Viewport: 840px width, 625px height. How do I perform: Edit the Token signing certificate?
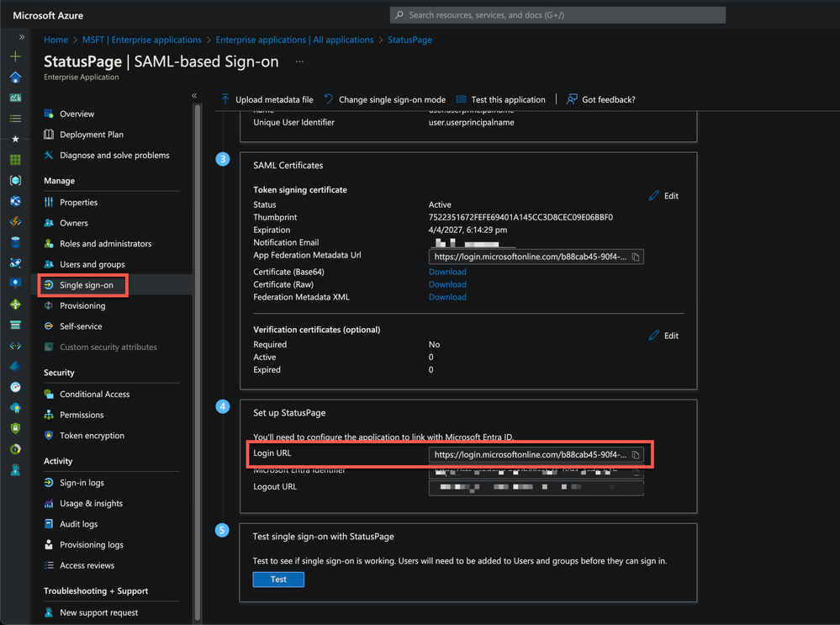tap(663, 196)
